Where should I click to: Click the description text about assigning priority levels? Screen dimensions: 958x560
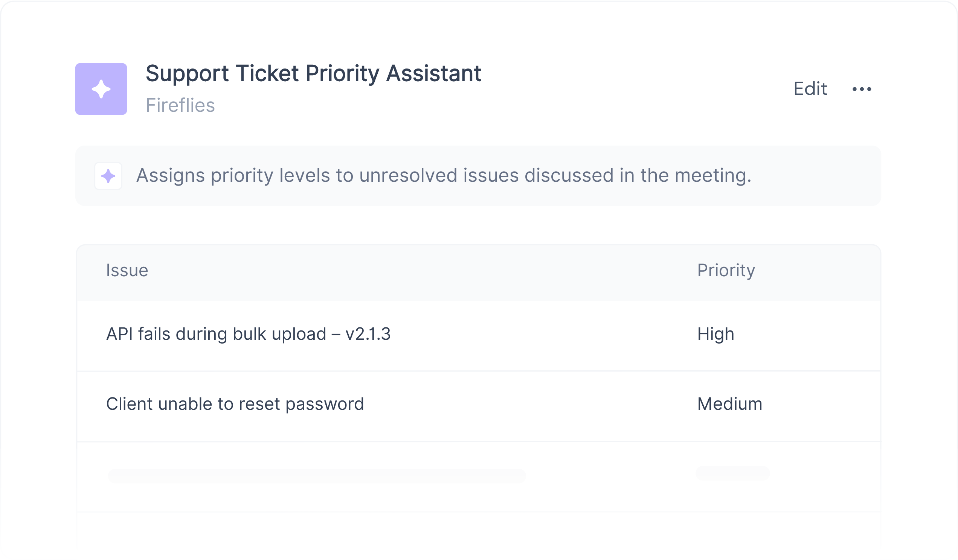point(443,175)
